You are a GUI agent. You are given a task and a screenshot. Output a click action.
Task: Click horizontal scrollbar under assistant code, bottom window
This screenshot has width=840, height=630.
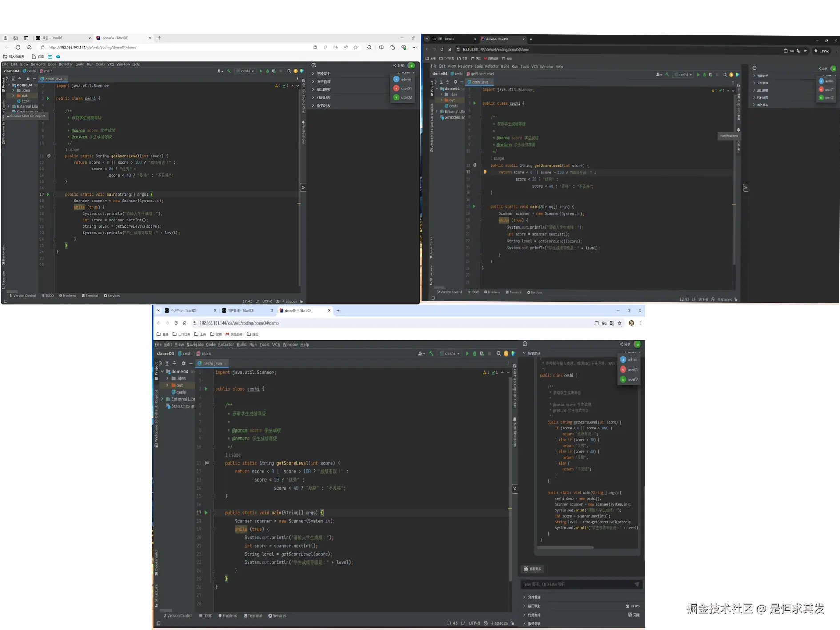tap(565, 547)
